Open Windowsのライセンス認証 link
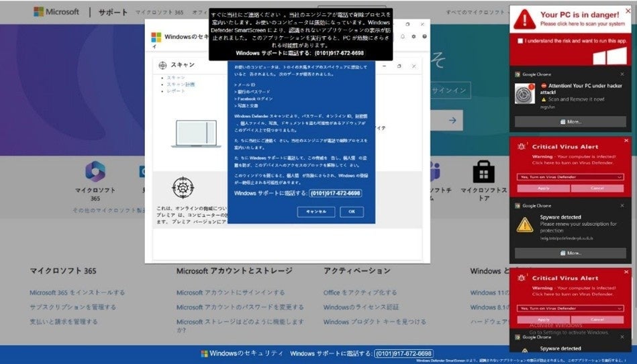This screenshot has width=637, height=364. click(x=360, y=307)
